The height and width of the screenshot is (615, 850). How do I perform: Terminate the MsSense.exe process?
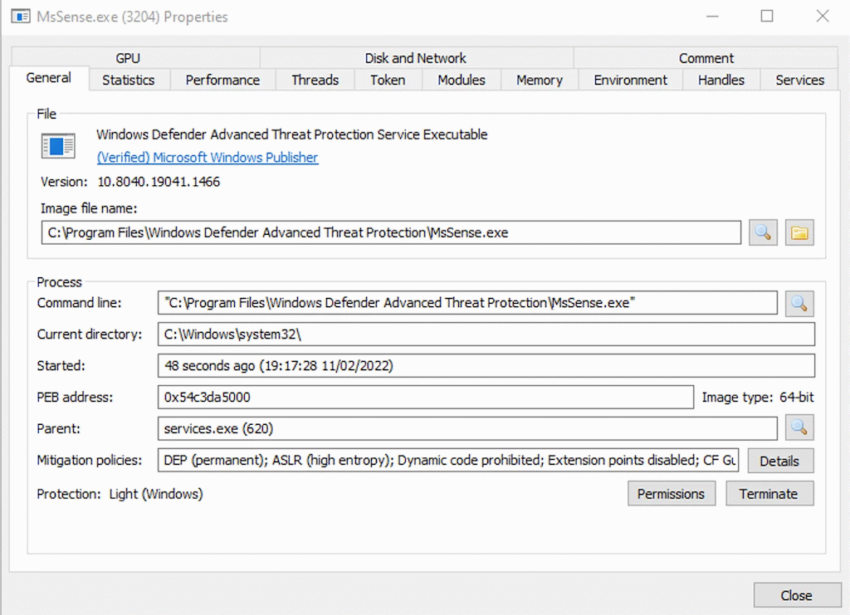coord(769,493)
